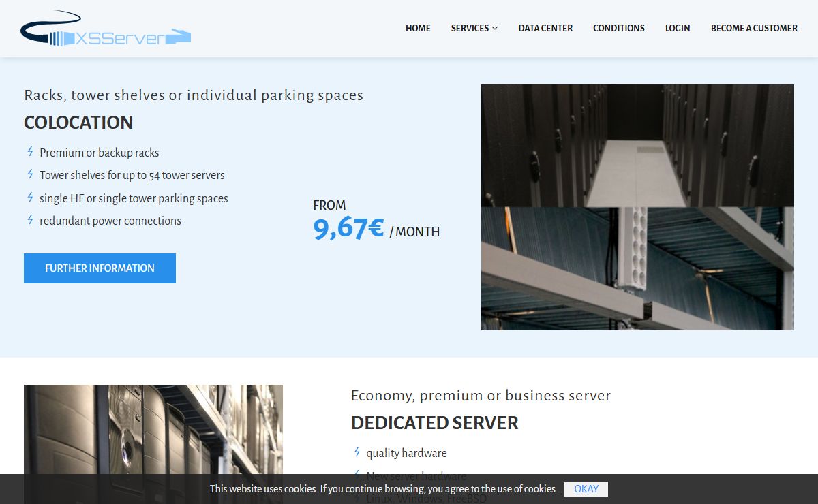Click the XSServer logo

(106, 29)
